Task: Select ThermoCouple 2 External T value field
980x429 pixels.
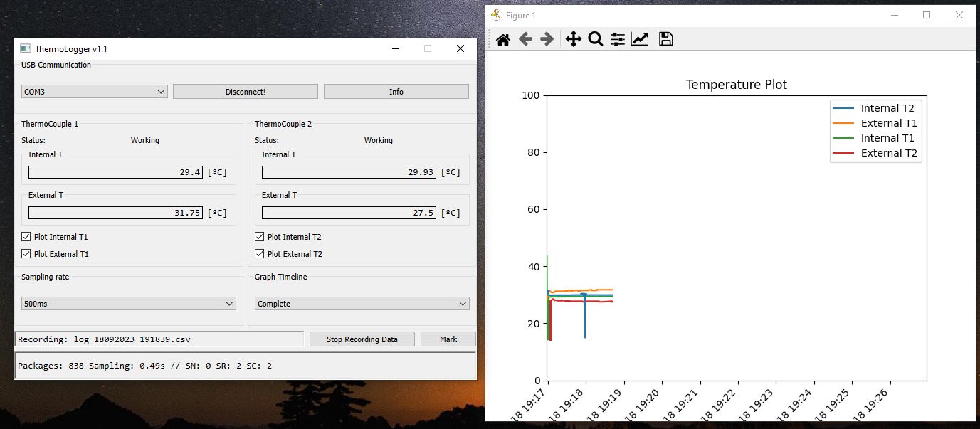Action: 349,213
